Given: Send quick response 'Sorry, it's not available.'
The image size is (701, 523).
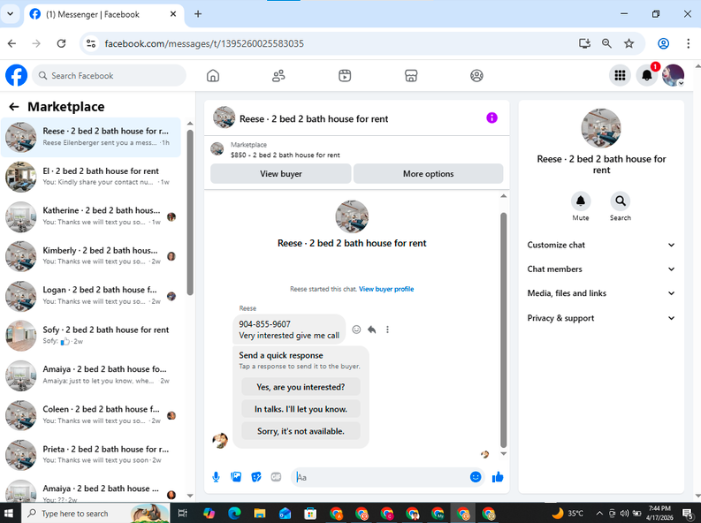Looking at the screenshot, I should pyautogui.click(x=300, y=431).
